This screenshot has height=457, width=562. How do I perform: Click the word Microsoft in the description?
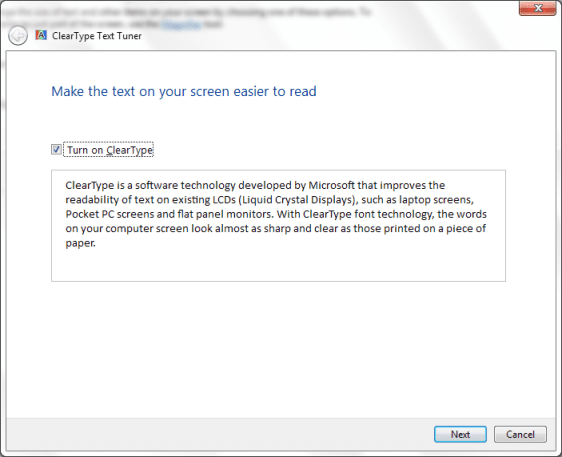point(332,185)
